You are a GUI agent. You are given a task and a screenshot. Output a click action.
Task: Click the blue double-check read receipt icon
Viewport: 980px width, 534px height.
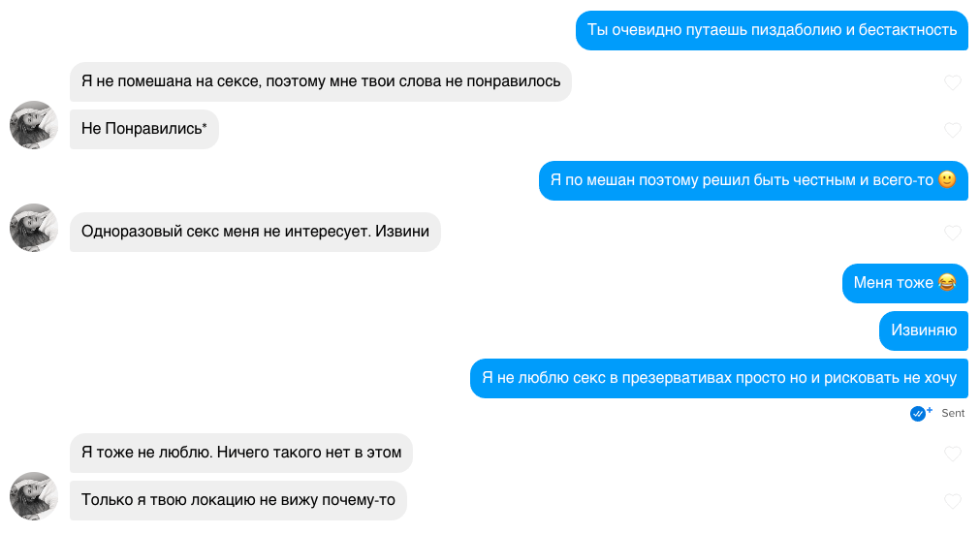pos(918,414)
